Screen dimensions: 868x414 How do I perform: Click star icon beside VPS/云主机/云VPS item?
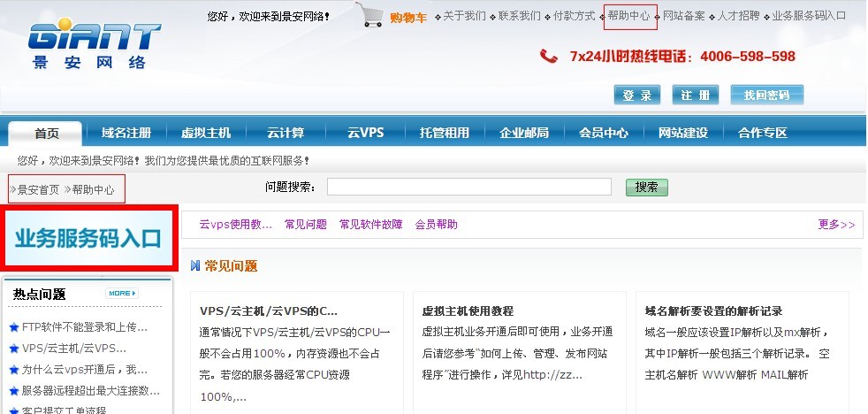click(x=13, y=349)
